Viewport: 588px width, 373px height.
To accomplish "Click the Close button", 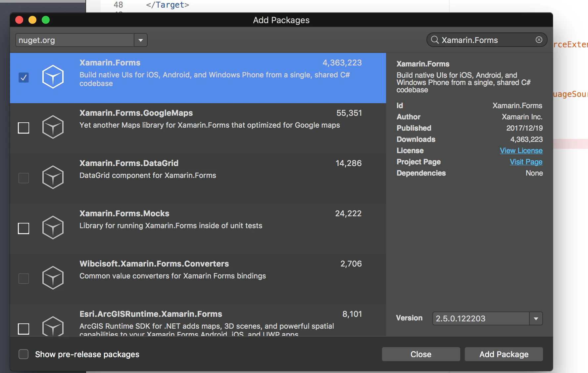I will click(x=421, y=354).
